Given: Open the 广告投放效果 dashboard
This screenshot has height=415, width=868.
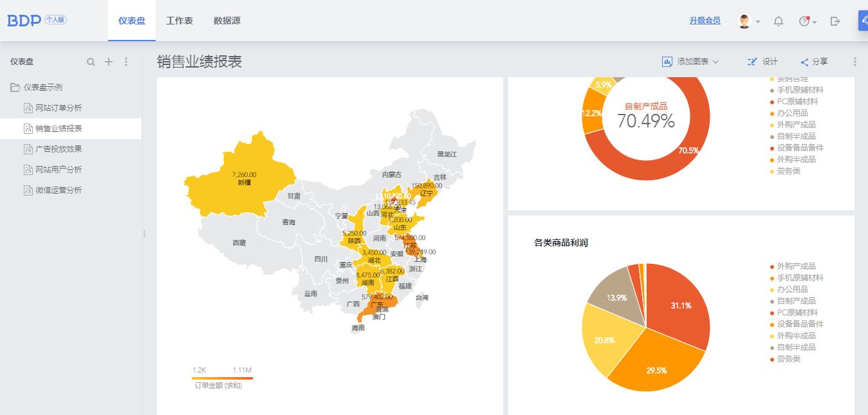Looking at the screenshot, I should point(59,149).
